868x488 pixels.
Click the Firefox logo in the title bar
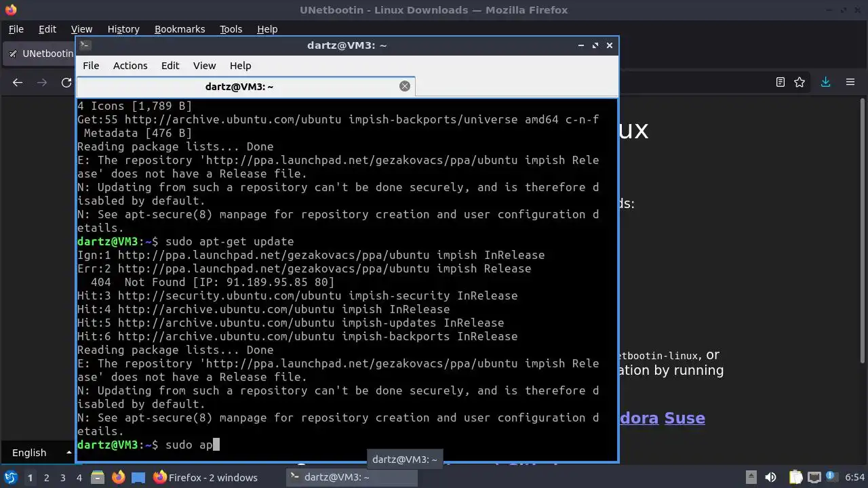(x=10, y=10)
